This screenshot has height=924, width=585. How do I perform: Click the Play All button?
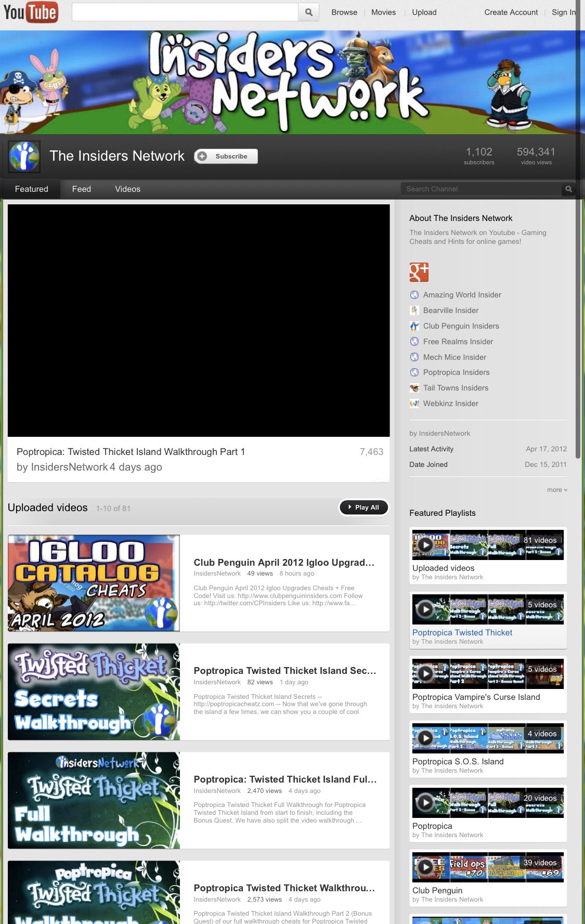pyautogui.click(x=363, y=507)
